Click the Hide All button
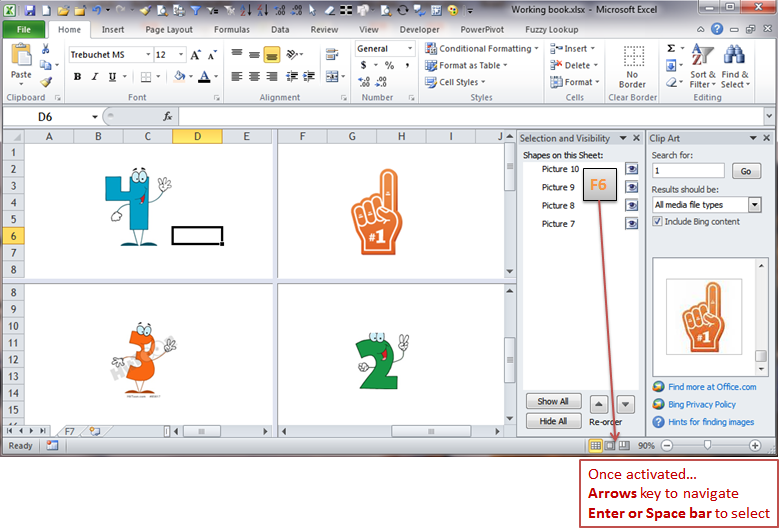Viewport: 782px width, 532px height. [553, 421]
